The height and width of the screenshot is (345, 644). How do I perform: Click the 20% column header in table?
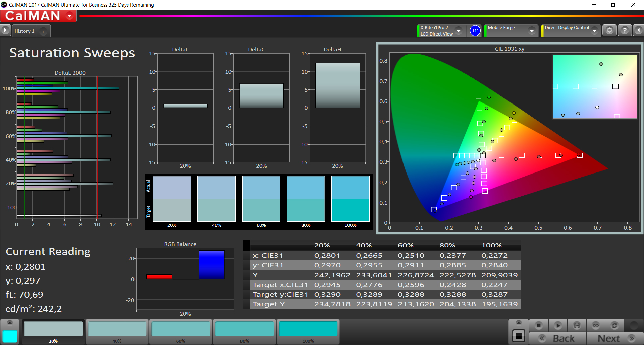(x=322, y=245)
